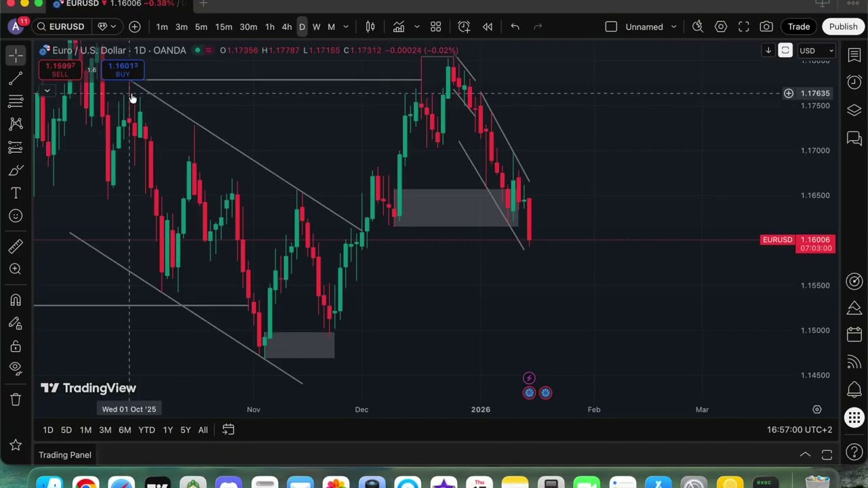868x488 pixels.
Task: Select the Text annotation tool
Action: 16,193
